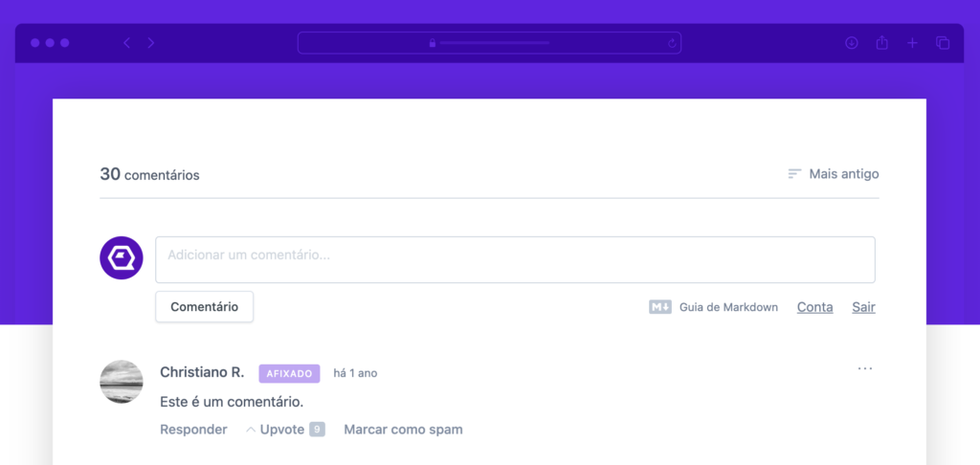Open the Guia de Markdown link
The image size is (980, 465).
click(x=728, y=307)
